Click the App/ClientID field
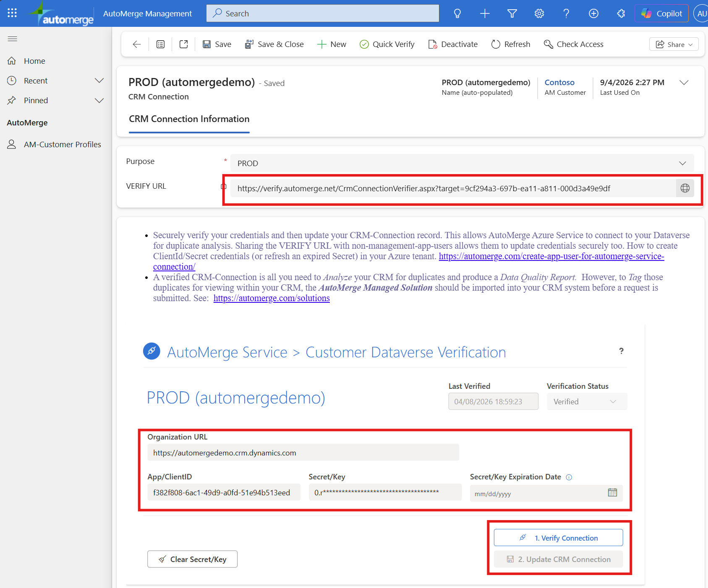The image size is (708, 588). coord(224,493)
